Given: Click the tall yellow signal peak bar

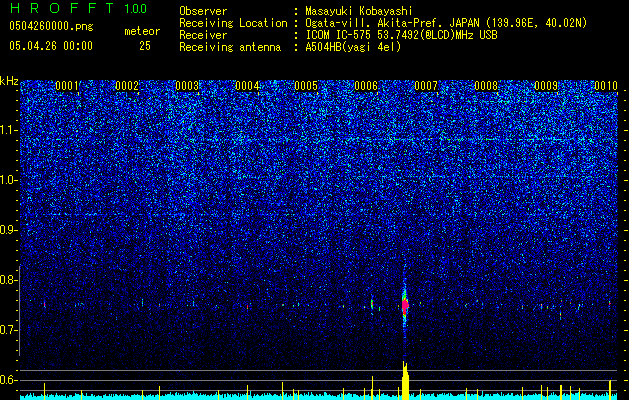Looking at the screenshot, I should [405, 380].
